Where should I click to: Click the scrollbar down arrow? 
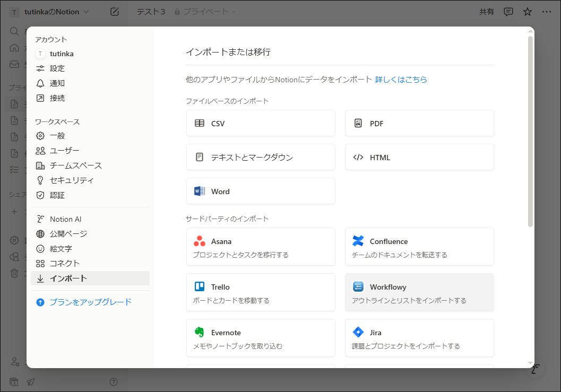point(530,363)
